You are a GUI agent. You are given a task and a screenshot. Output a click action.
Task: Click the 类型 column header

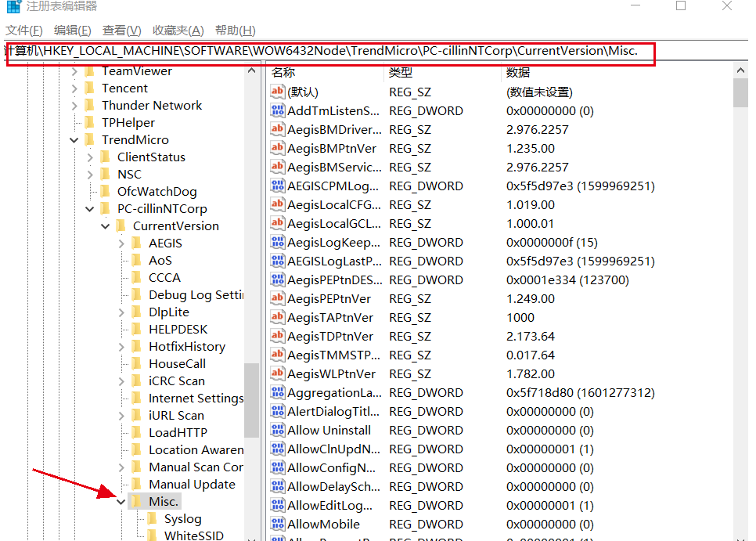[401, 72]
